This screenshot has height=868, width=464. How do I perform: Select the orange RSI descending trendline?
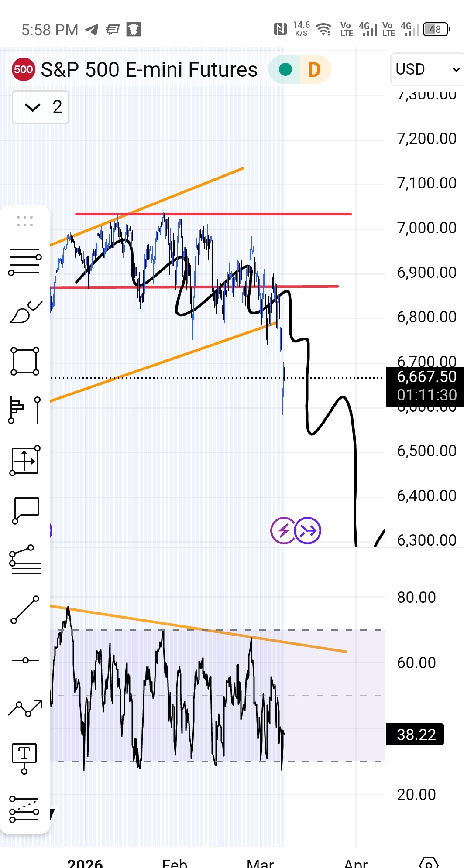[x=199, y=629]
